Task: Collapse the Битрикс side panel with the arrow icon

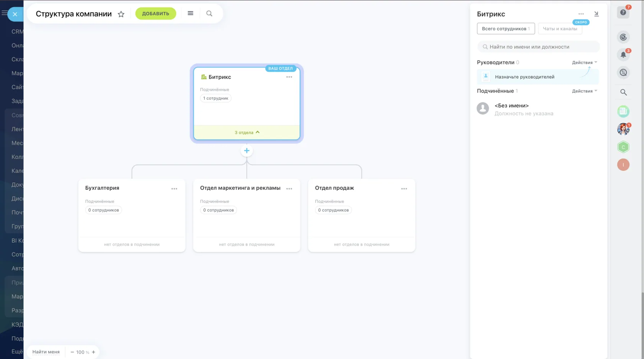Action: (596, 14)
